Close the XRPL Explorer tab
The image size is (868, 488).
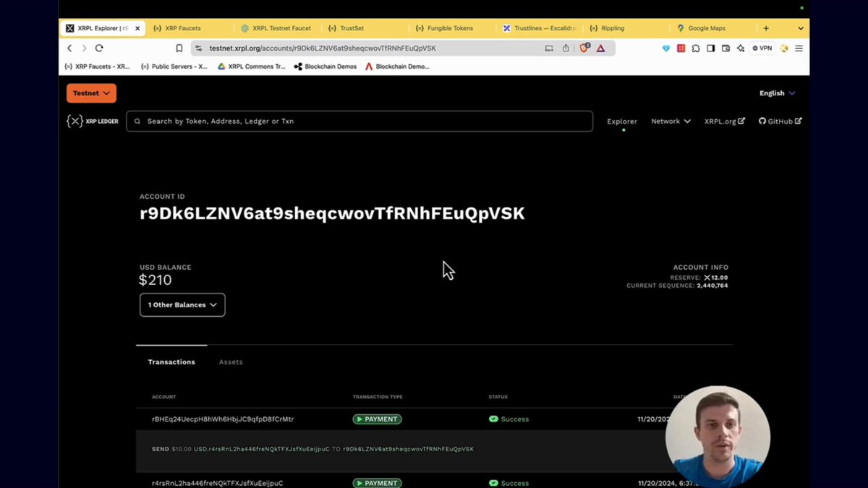(x=137, y=28)
